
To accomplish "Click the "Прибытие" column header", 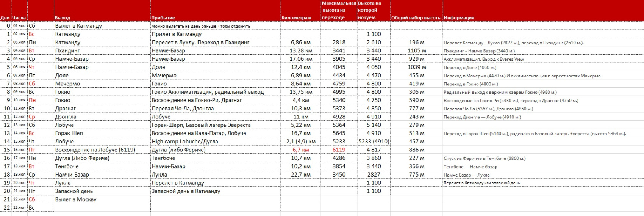I will point(163,18).
